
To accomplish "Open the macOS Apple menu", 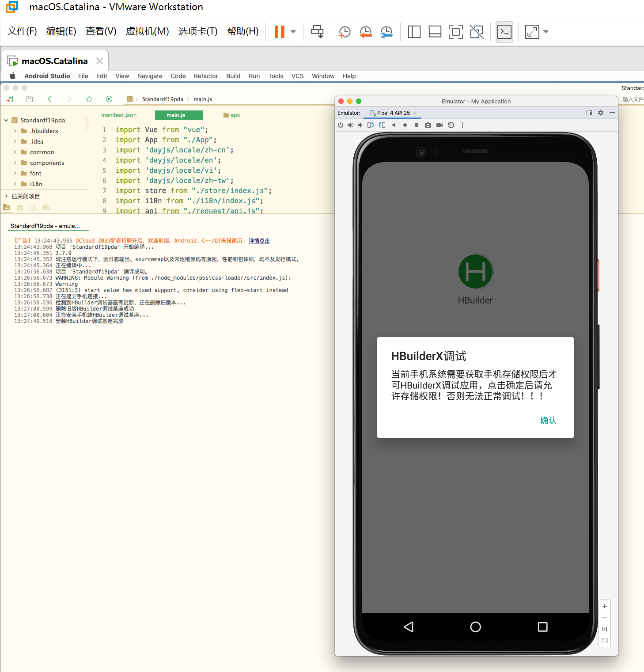I will tap(12, 76).
